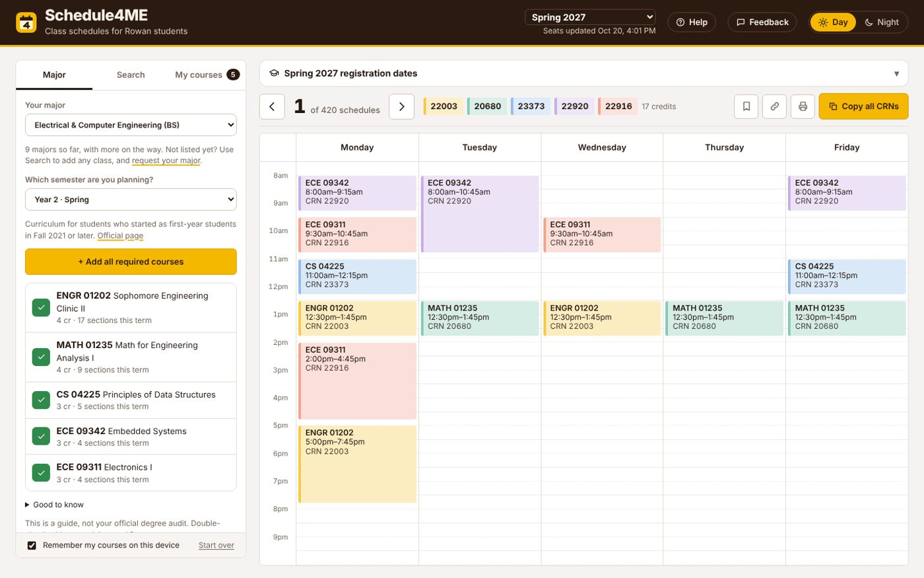Image resolution: width=924 pixels, height=578 pixels.
Task: Print the schedule using the printer icon
Action: pyautogui.click(x=803, y=106)
